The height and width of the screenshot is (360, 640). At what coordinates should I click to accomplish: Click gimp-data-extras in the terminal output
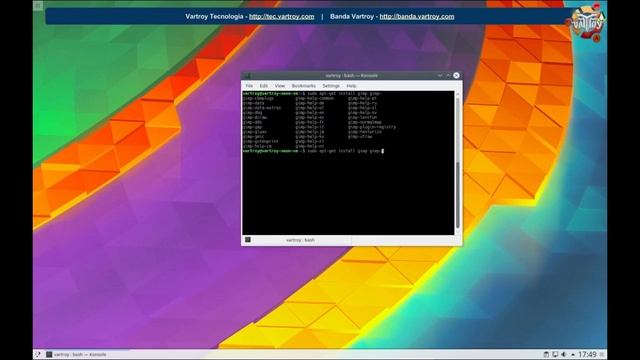coord(262,108)
